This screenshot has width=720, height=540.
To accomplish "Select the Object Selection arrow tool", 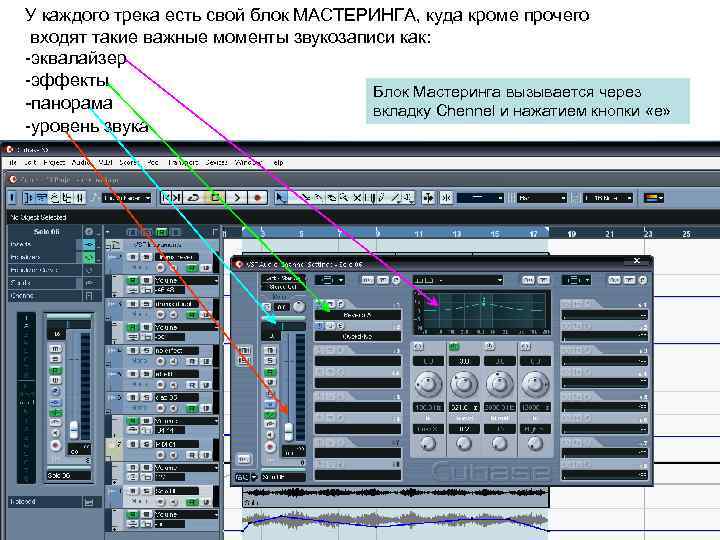I will click(280, 198).
